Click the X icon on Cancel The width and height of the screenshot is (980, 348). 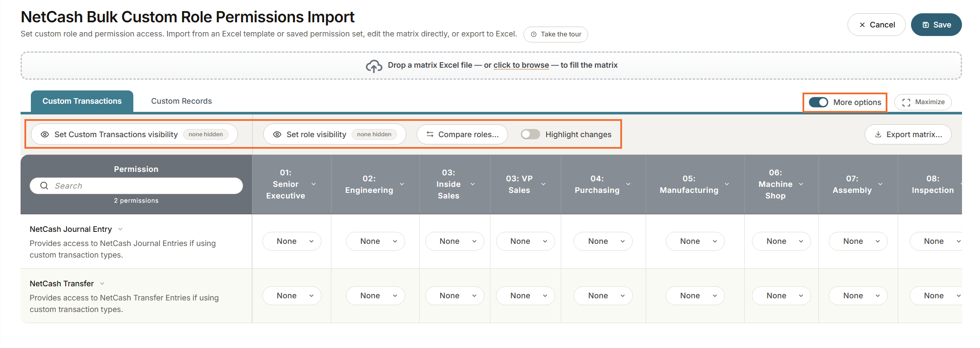point(862,25)
